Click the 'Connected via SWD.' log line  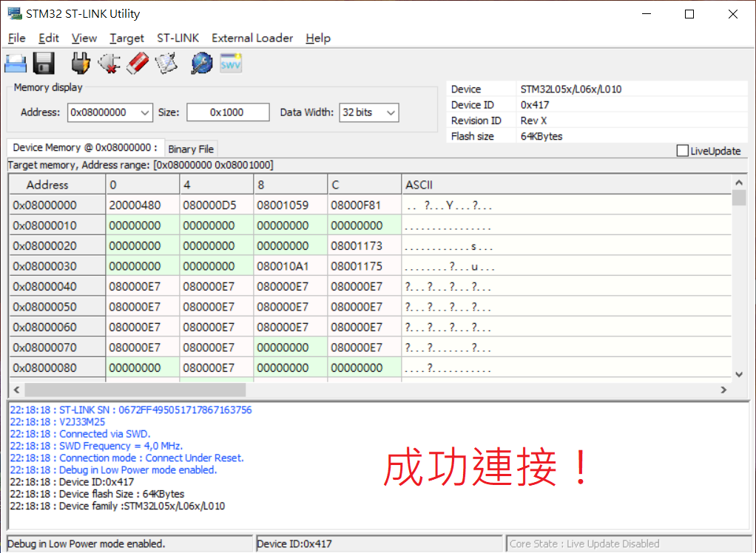[80, 434]
